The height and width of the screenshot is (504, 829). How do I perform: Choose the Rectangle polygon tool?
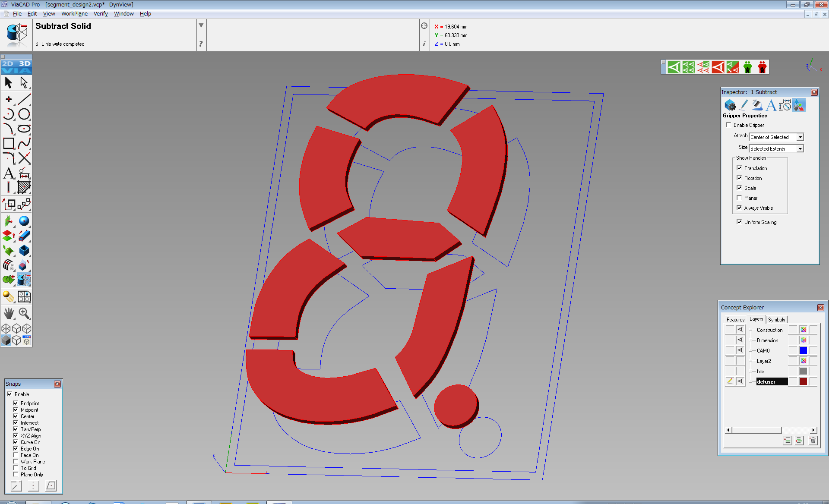[x=9, y=143]
